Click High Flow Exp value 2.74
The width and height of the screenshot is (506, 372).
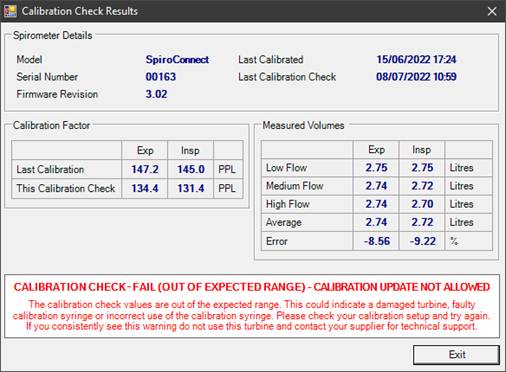pyautogui.click(x=377, y=204)
